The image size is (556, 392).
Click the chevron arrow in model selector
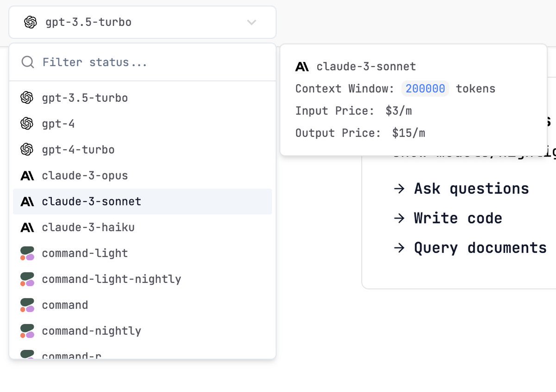[x=252, y=22]
